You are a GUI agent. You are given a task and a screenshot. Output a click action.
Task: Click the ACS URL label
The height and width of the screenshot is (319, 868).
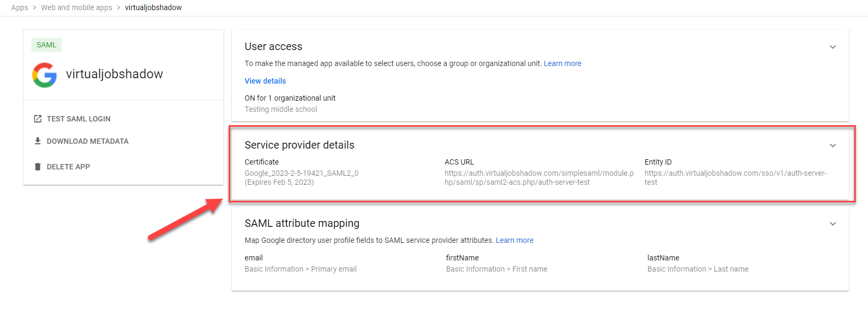pos(459,162)
